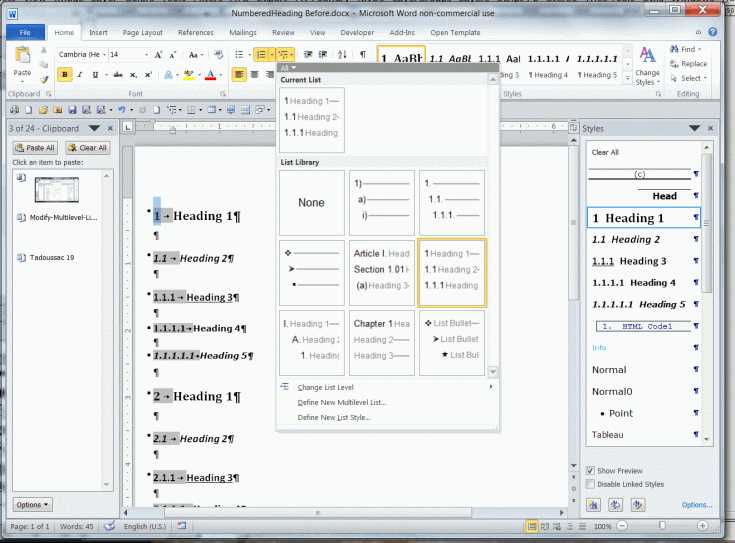Apply subscript formatting
The height and width of the screenshot is (543, 735).
tap(133, 75)
